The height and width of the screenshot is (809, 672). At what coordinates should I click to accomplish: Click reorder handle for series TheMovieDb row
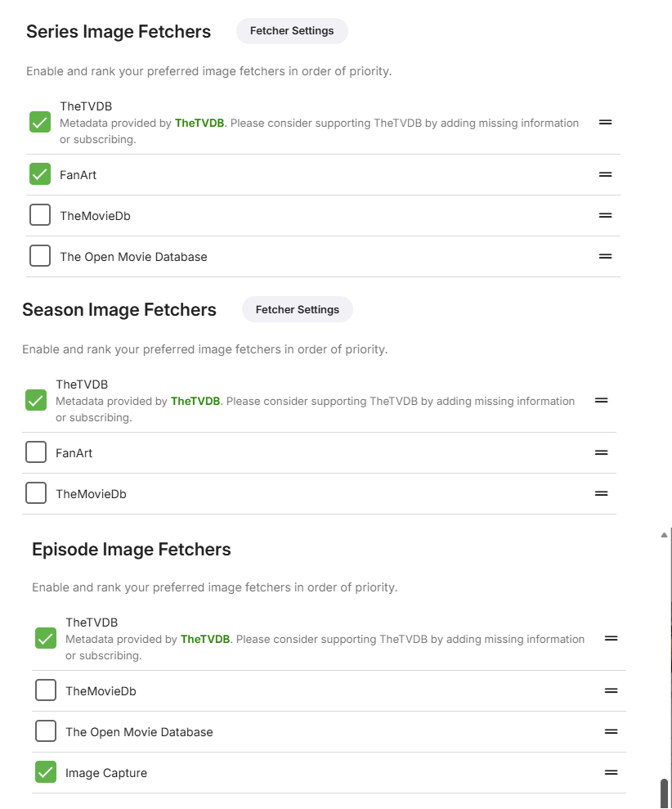click(x=605, y=216)
